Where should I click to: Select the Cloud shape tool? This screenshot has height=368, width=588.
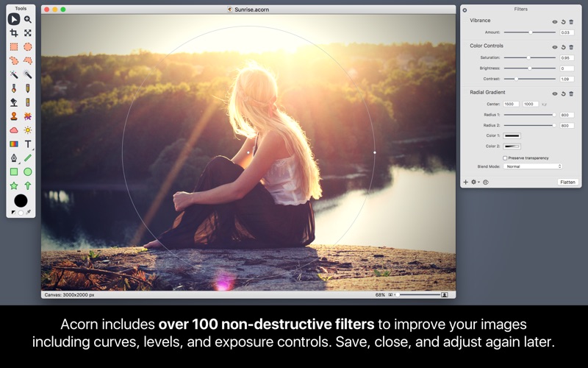(14, 130)
